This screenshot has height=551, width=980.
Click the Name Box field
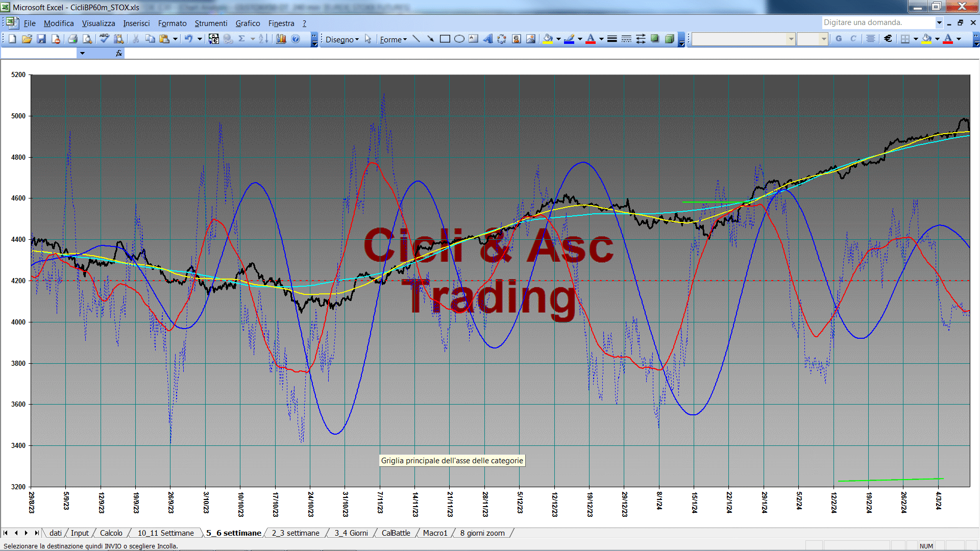tap(39, 53)
